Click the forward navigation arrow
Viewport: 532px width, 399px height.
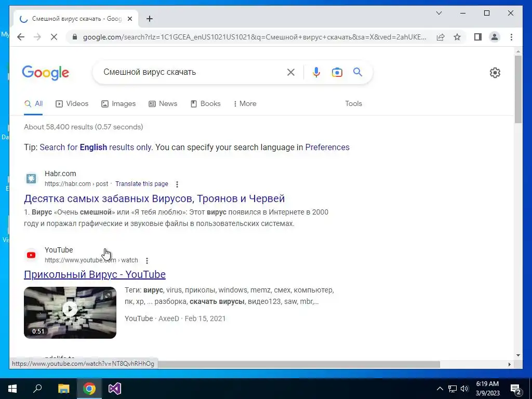click(37, 37)
